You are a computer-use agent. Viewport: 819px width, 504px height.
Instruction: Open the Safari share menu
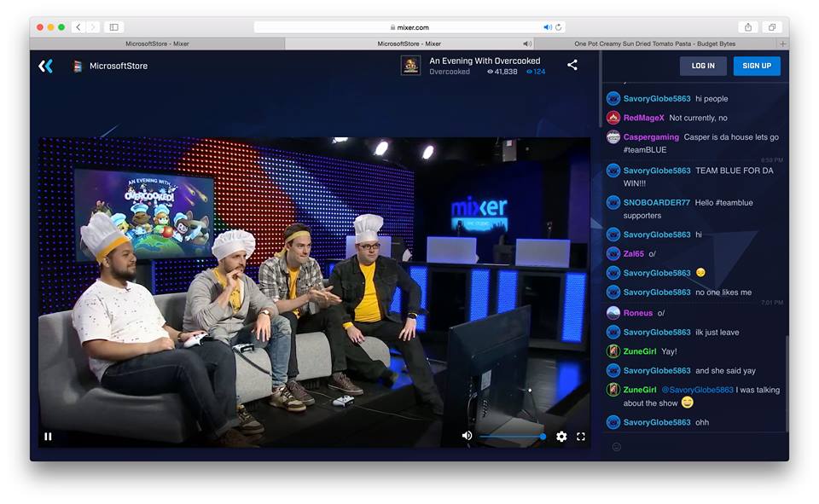(748, 27)
